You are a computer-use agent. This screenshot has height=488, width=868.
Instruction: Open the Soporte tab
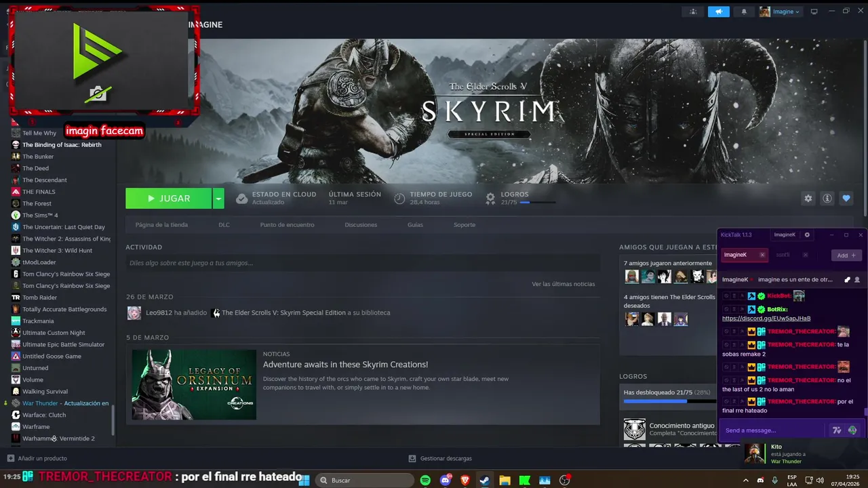pyautogui.click(x=465, y=224)
